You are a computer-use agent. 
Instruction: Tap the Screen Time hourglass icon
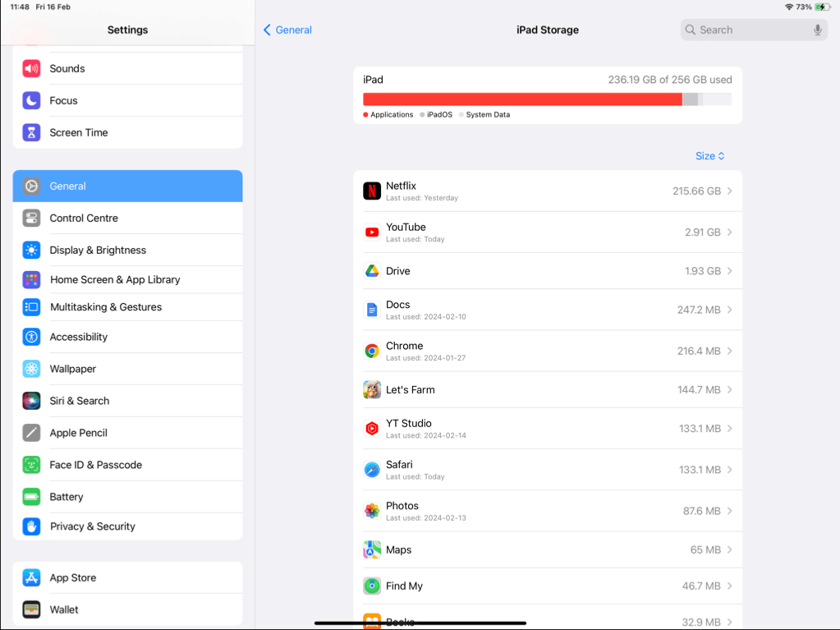(x=31, y=132)
